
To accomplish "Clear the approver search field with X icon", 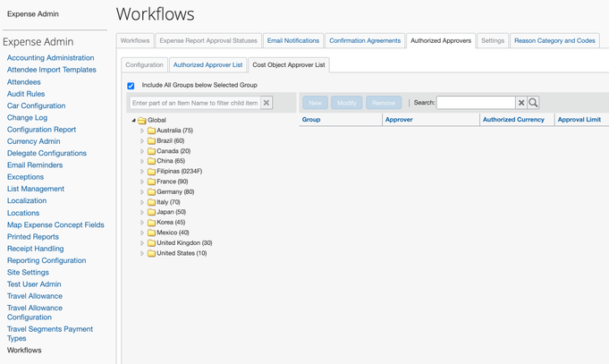I will (521, 103).
